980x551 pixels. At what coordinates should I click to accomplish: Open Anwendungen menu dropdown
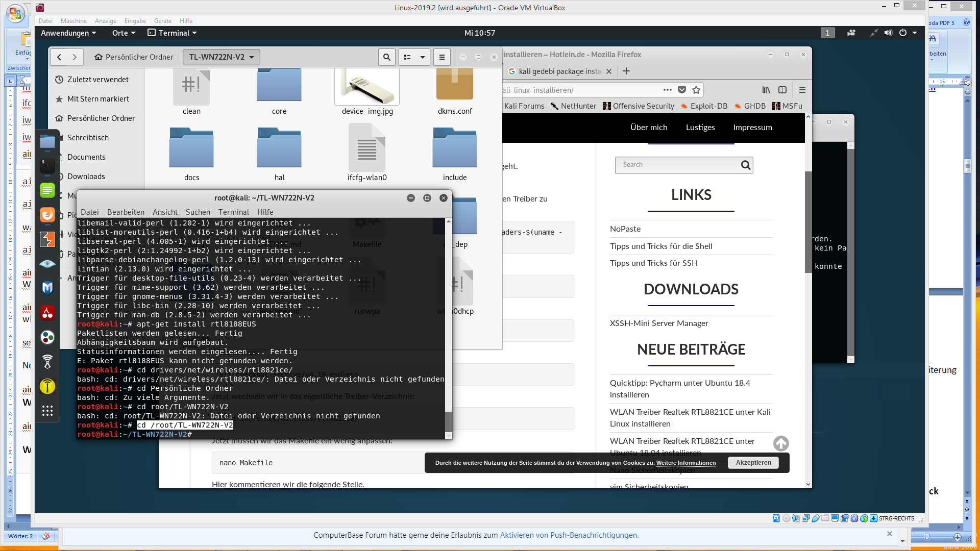click(68, 33)
